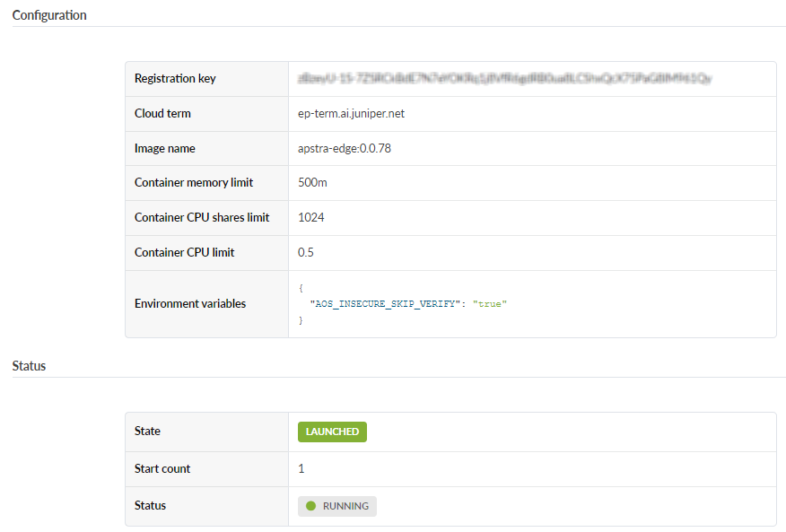
Task: Click the Registration key row label
Action: (x=175, y=79)
